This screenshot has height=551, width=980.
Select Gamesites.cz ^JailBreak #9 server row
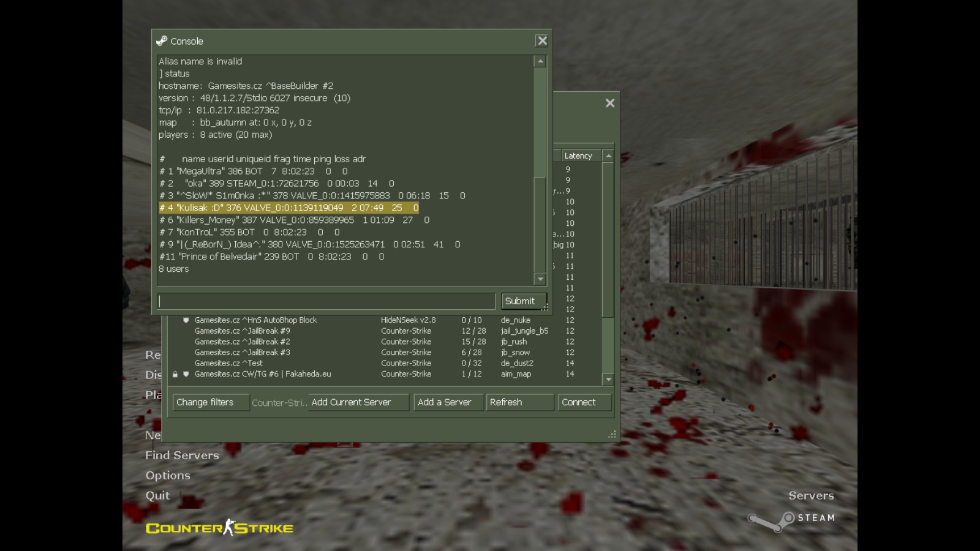click(386, 331)
